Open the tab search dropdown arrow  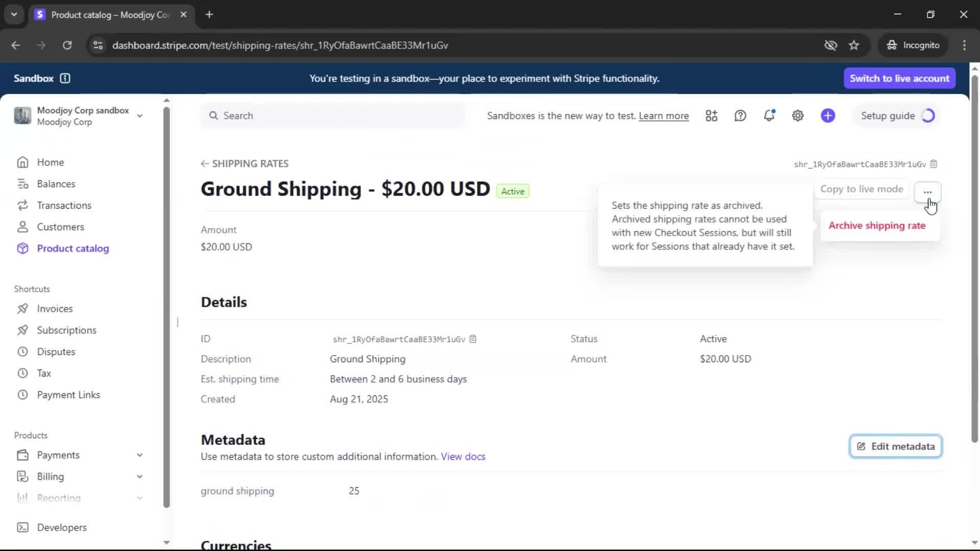click(x=14, y=14)
